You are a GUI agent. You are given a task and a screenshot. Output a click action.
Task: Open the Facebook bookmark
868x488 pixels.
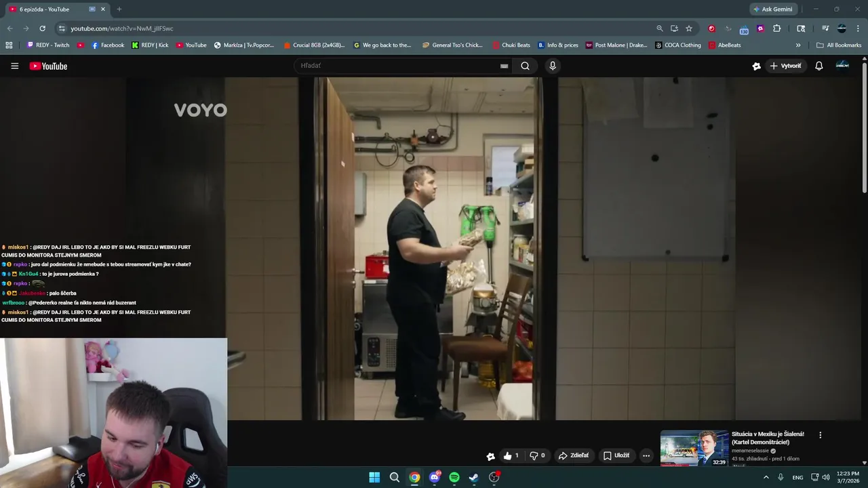point(108,45)
